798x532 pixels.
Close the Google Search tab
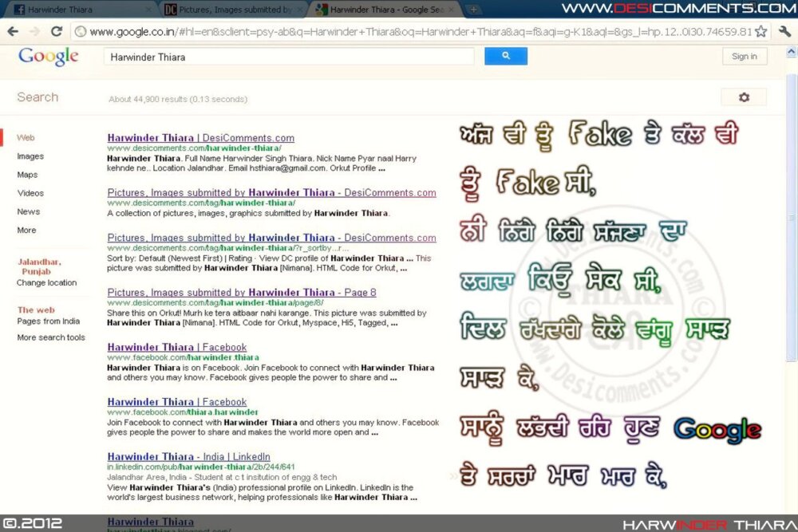(x=451, y=10)
